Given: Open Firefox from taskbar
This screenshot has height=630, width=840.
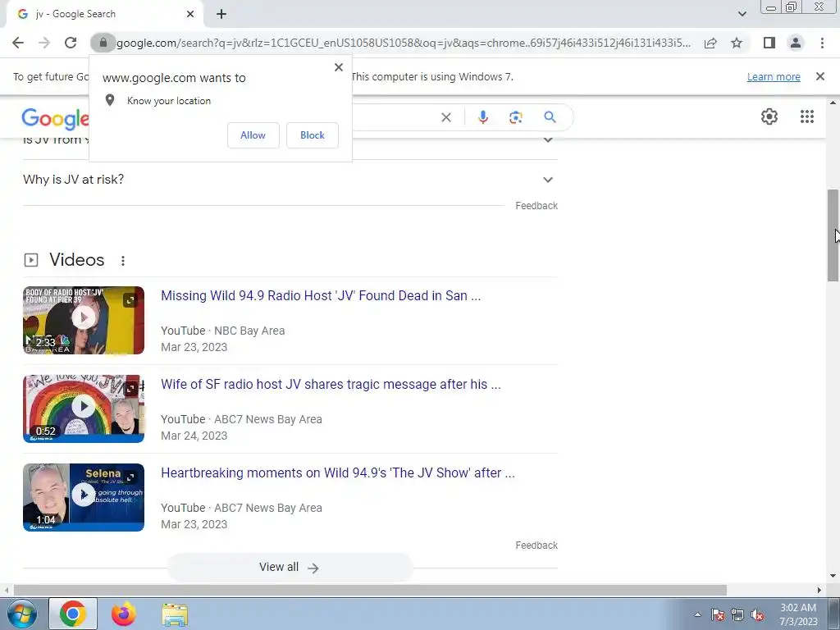Looking at the screenshot, I should point(123,614).
